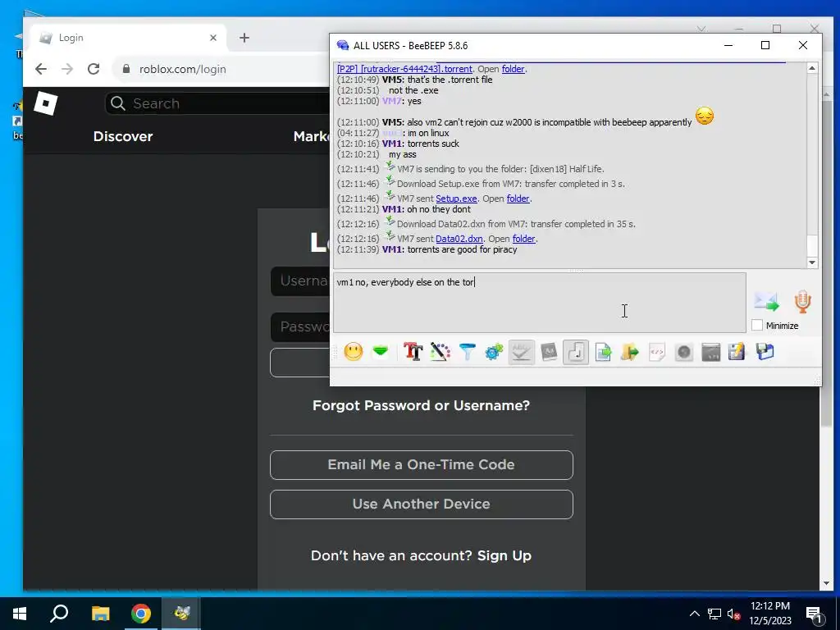The image size is (840, 630).
Task: Click chat scrollbar up arrow
Action: (x=812, y=68)
